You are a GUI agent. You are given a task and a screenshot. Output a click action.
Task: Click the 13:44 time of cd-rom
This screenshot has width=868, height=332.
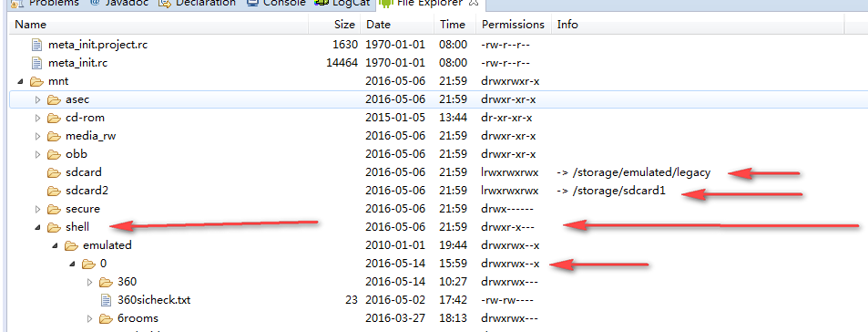[x=453, y=118]
